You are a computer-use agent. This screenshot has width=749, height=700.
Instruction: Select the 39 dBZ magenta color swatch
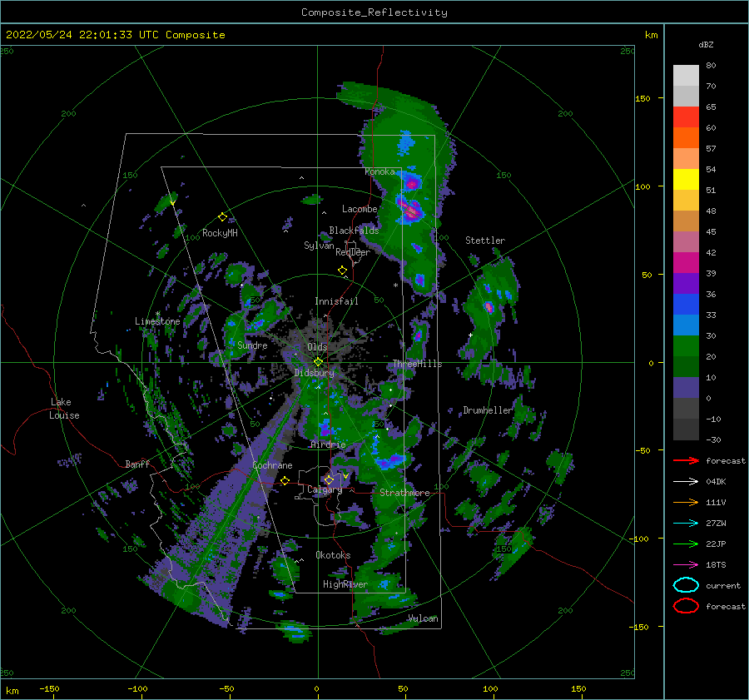(686, 263)
